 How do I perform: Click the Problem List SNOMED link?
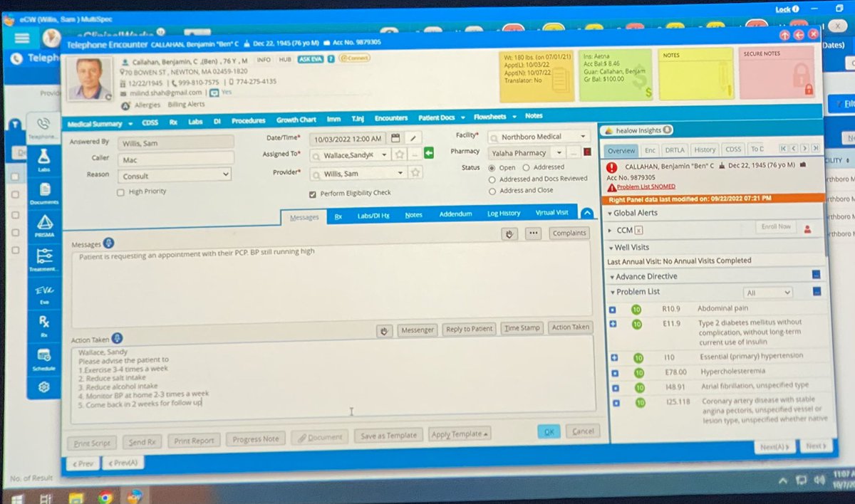pos(648,187)
